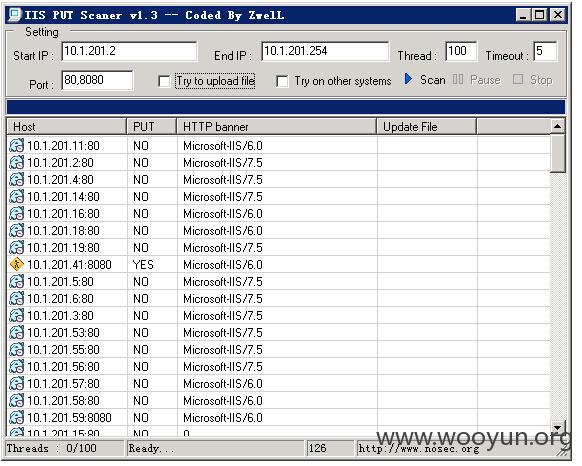Click the host icon beside 10.1.201.58:80
The image size is (582, 466).
(16, 401)
